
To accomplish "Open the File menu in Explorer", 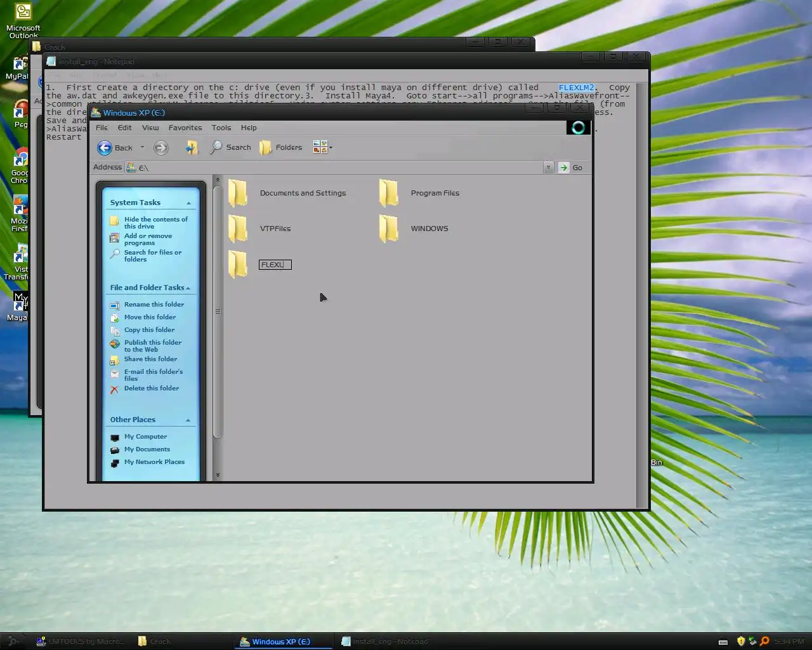I will coord(101,128).
